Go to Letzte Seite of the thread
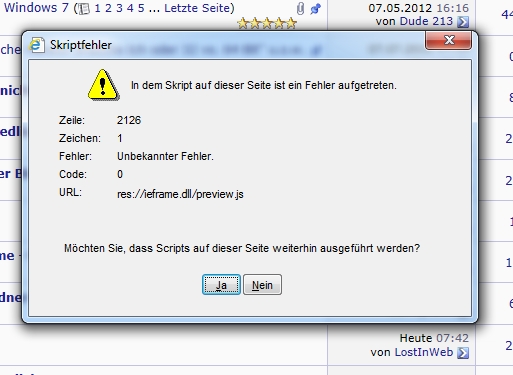The width and height of the screenshot is (513, 375). [197, 8]
